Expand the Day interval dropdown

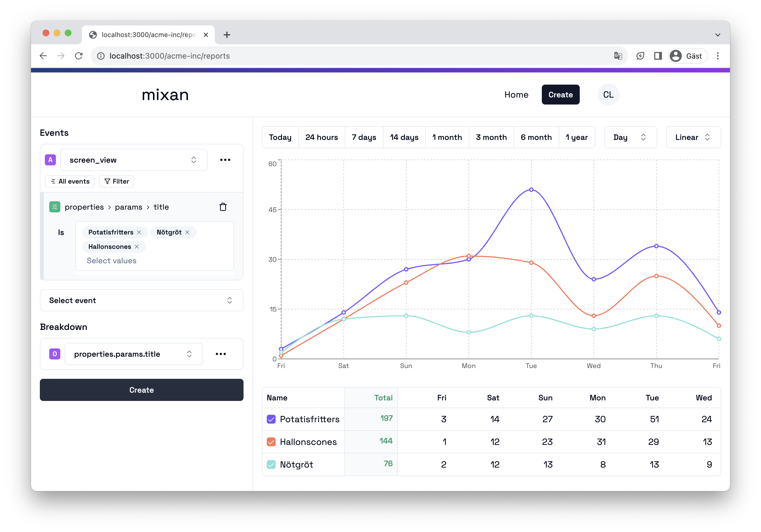click(630, 137)
